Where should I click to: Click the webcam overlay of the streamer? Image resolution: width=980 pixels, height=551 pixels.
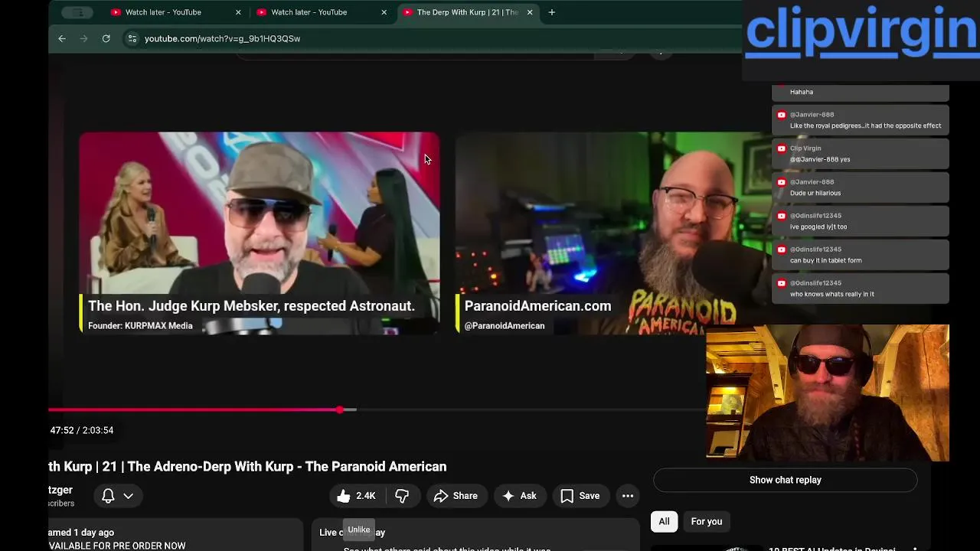(827, 393)
